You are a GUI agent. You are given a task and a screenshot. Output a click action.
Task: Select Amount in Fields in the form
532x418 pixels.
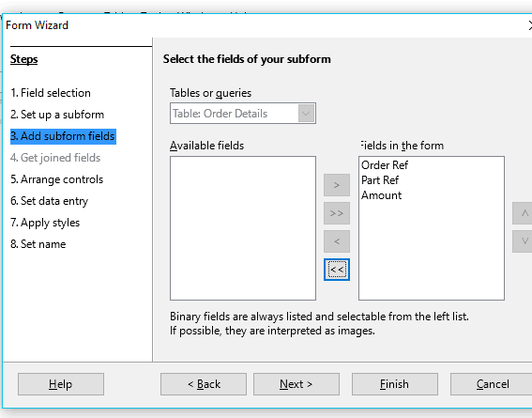(381, 195)
